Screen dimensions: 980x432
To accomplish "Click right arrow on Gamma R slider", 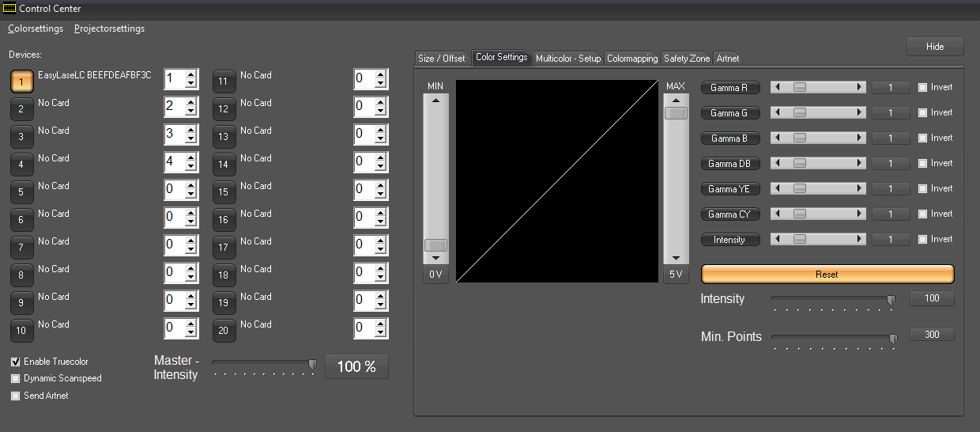I will (x=860, y=88).
